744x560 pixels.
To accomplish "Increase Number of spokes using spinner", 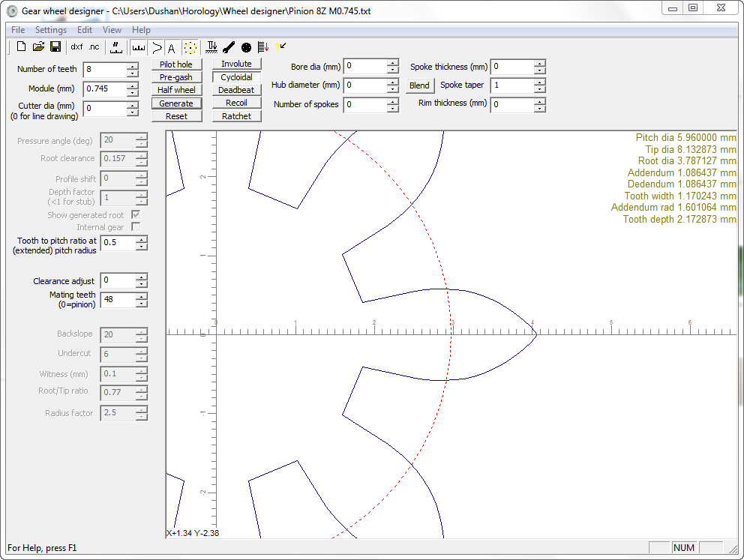I will 392,100.
